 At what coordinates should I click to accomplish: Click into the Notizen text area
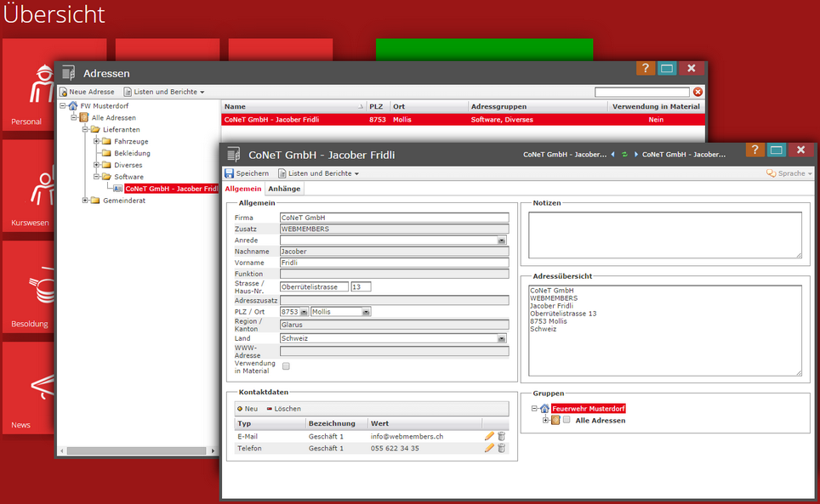(x=664, y=234)
